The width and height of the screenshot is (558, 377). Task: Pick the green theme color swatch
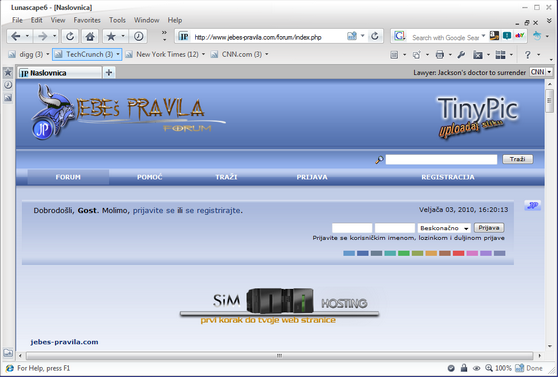coord(404,253)
